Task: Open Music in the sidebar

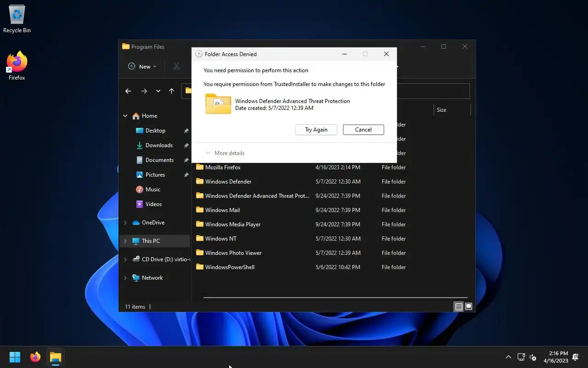Action: click(153, 190)
